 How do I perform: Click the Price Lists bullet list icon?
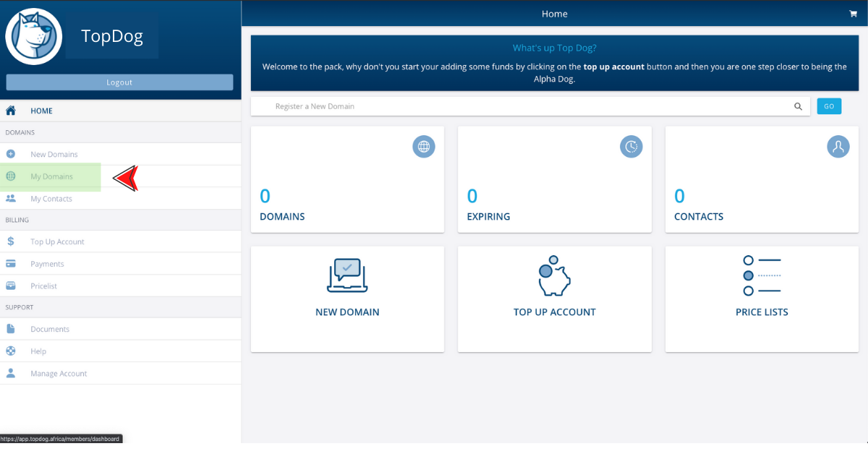[x=762, y=275]
